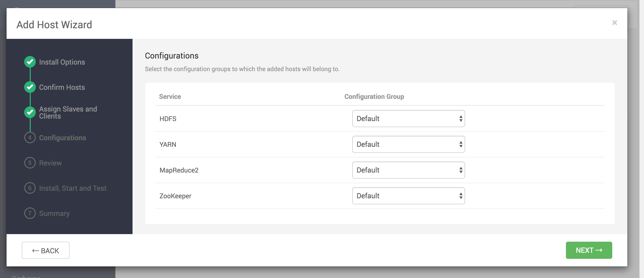The image size is (644, 278).
Task: Select the Review step label
Action: [x=50, y=163]
